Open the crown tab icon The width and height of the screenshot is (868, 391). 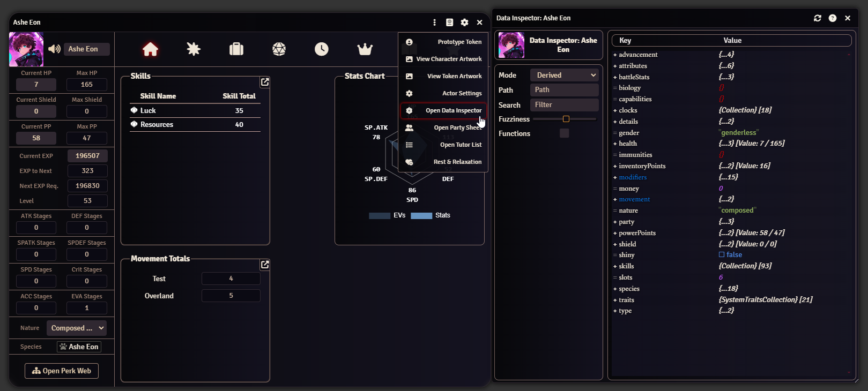click(x=365, y=49)
